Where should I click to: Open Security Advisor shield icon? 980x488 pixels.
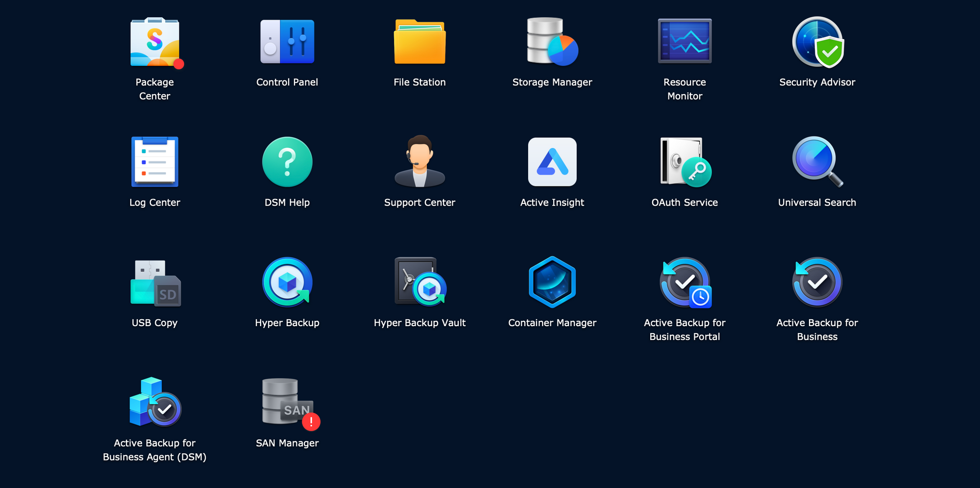[x=817, y=42]
